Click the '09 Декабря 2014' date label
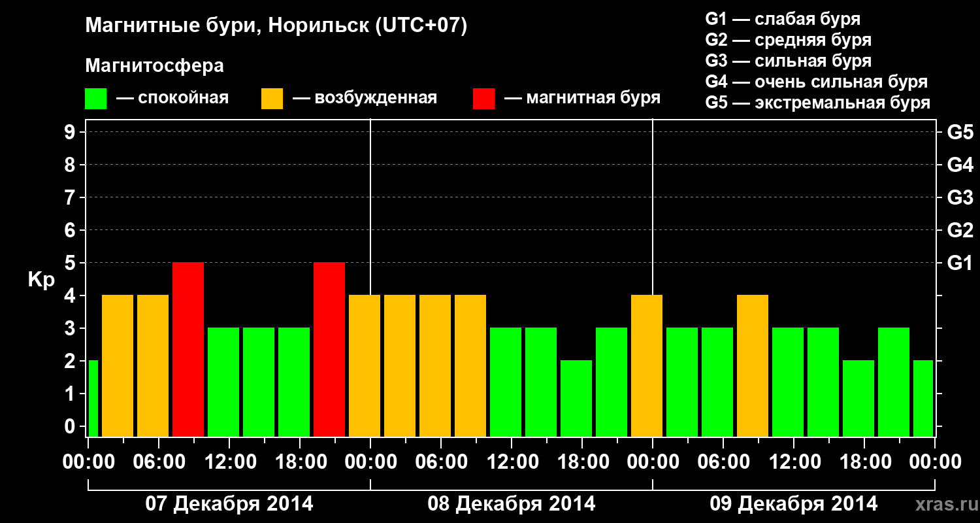The image size is (980, 523). point(794,504)
